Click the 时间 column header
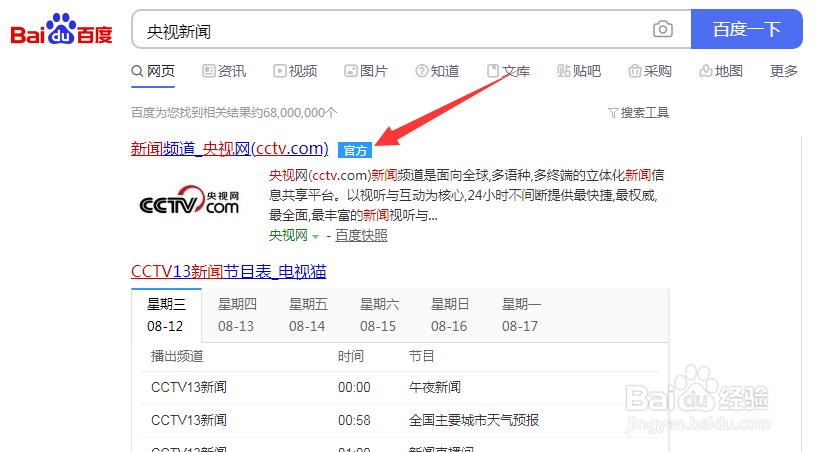This screenshot has height=452, width=815. click(x=351, y=356)
